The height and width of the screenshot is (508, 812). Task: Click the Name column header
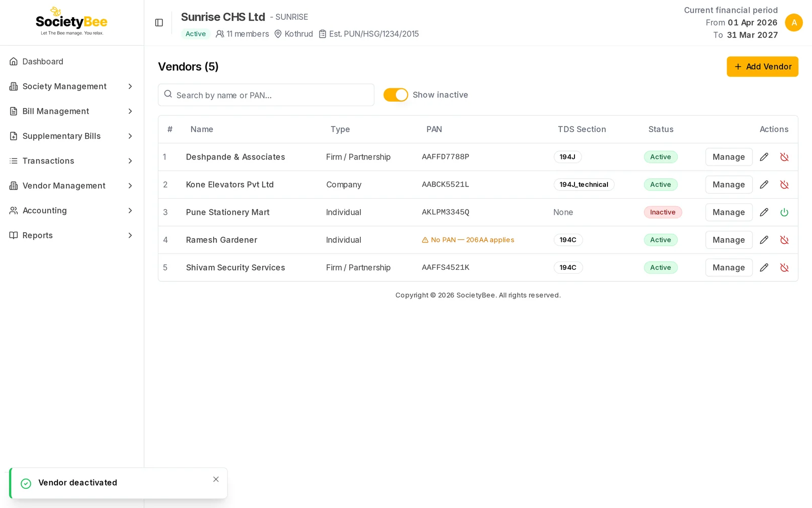[201, 130]
